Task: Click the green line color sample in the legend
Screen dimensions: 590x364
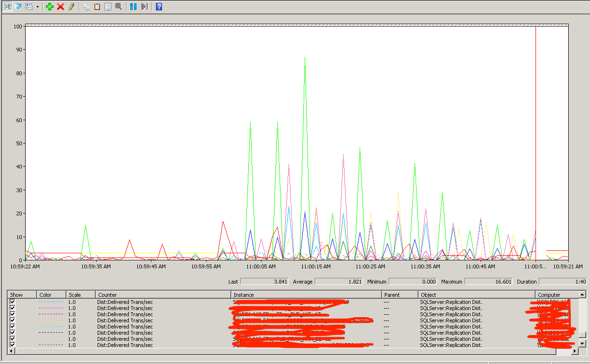Action: tap(51, 345)
